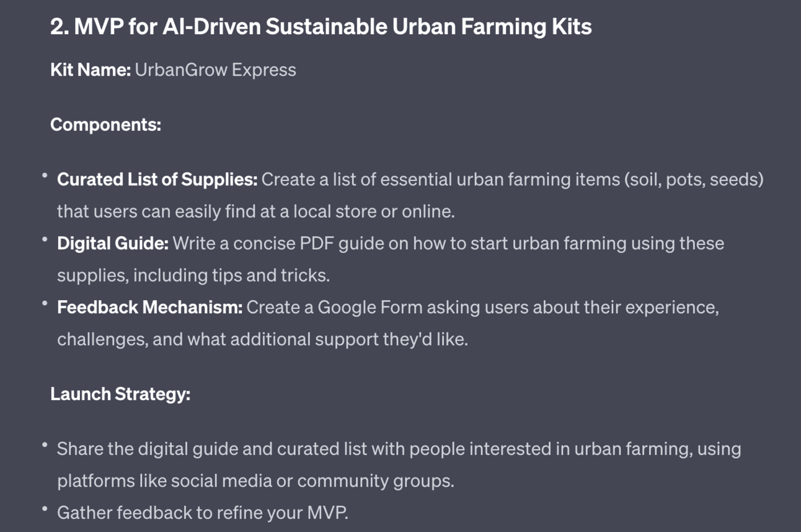Click the UrbanGrow Express kit name text
The height and width of the screenshot is (532, 801).
(x=215, y=69)
